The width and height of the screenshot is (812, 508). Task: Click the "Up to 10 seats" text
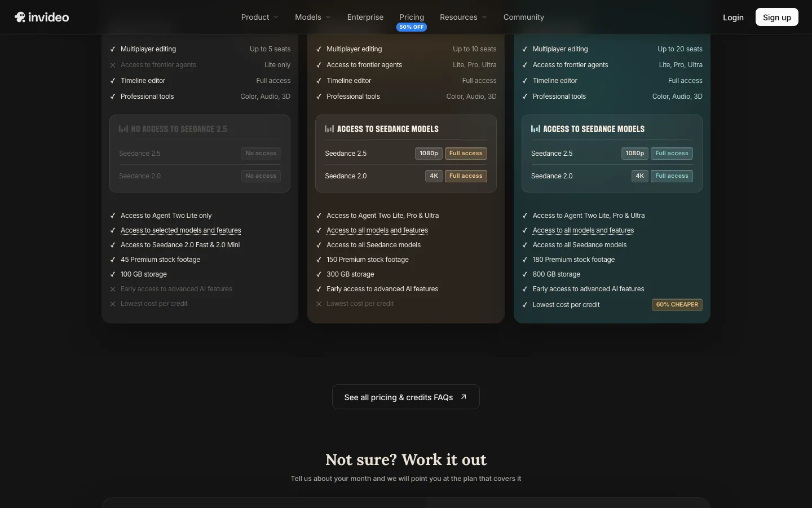tap(475, 49)
